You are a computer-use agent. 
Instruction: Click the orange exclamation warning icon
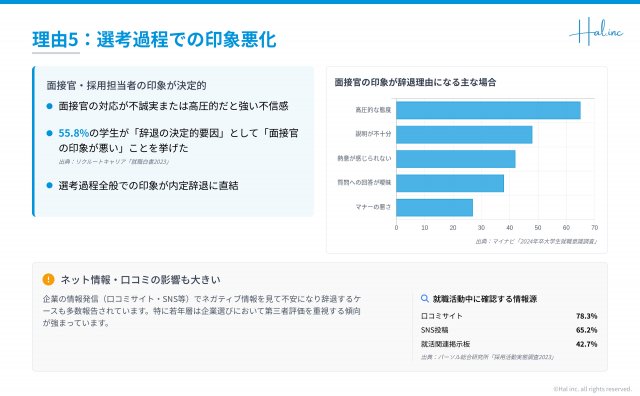coord(48,279)
